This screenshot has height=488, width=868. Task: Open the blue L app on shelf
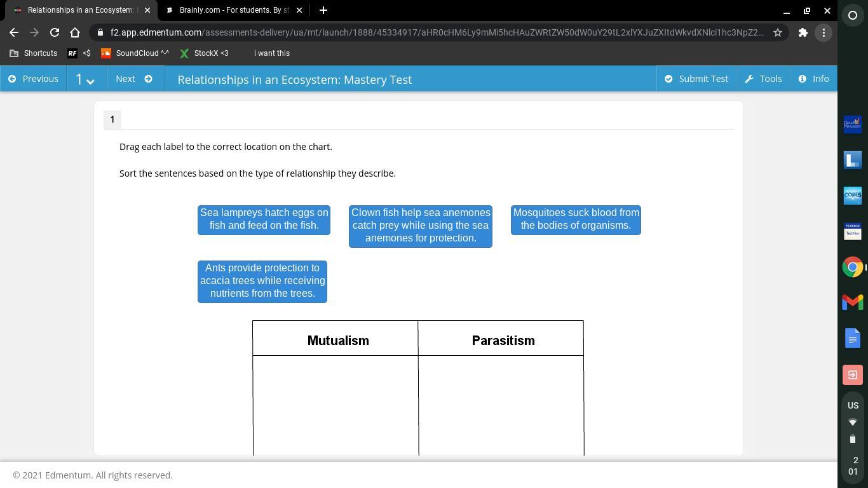pyautogui.click(x=853, y=159)
